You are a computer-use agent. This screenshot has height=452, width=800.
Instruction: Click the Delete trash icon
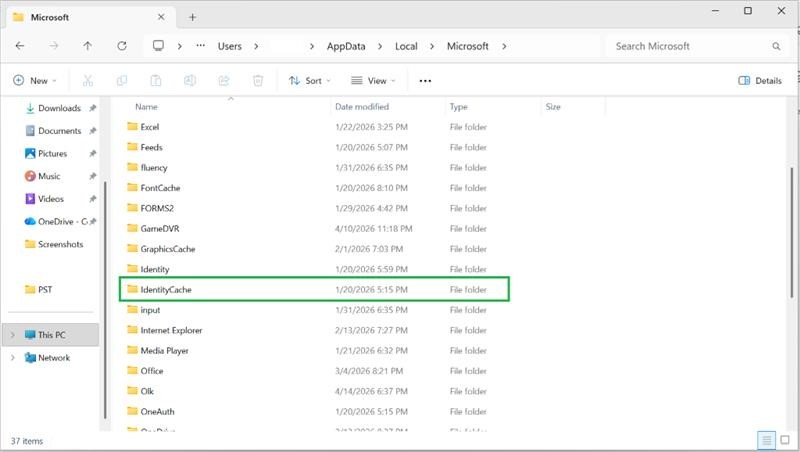(258, 81)
